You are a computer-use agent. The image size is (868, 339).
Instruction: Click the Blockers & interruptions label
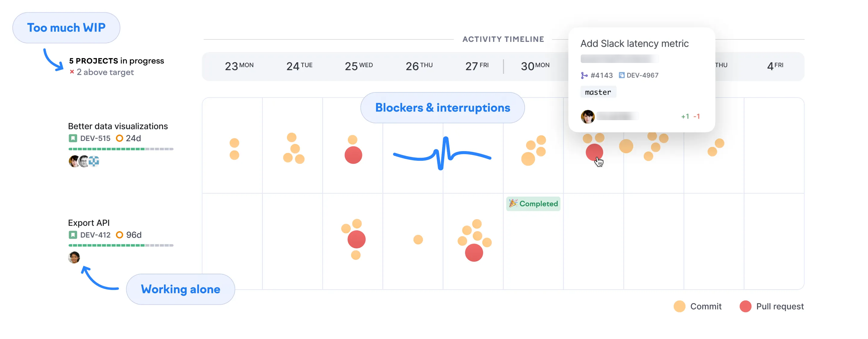click(442, 108)
